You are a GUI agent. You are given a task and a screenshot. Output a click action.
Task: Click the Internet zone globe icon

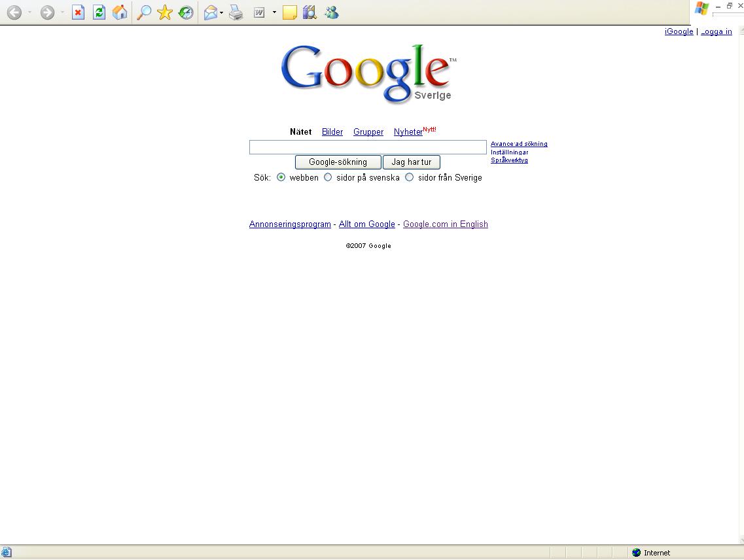point(636,552)
